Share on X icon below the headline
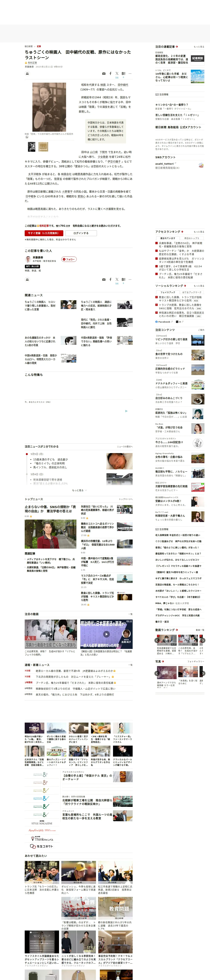The image size is (210, 980). pos(117,73)
